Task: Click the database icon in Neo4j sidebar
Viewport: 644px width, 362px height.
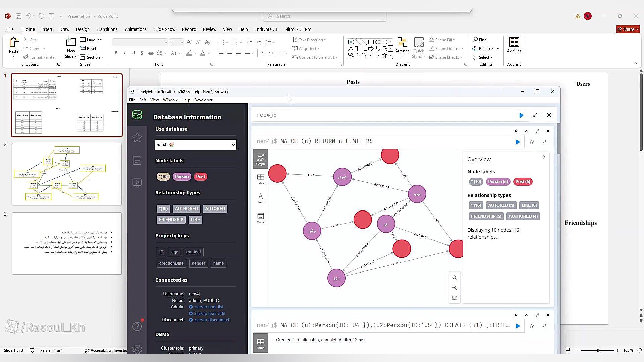Action: (x=137, y=115)
